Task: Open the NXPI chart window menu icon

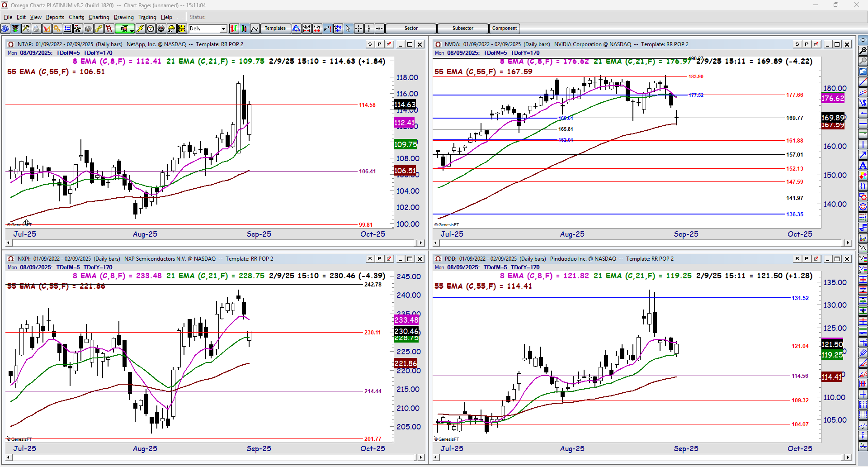Action: [x=11, y=259]
